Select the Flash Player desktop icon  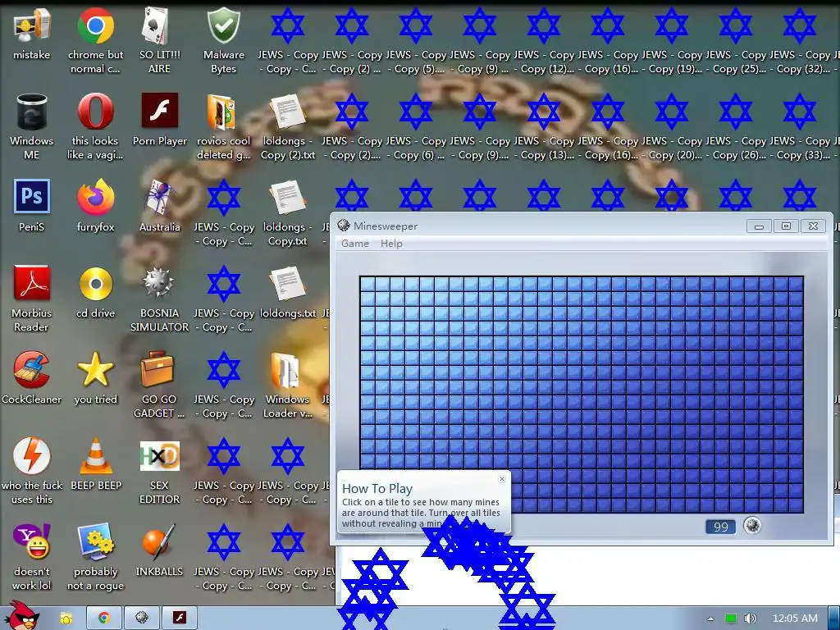click(x=160, y=120)
